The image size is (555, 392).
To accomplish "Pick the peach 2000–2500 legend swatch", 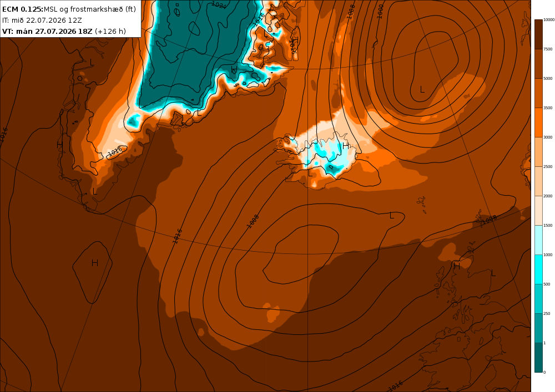I will [x=538, y=181].
